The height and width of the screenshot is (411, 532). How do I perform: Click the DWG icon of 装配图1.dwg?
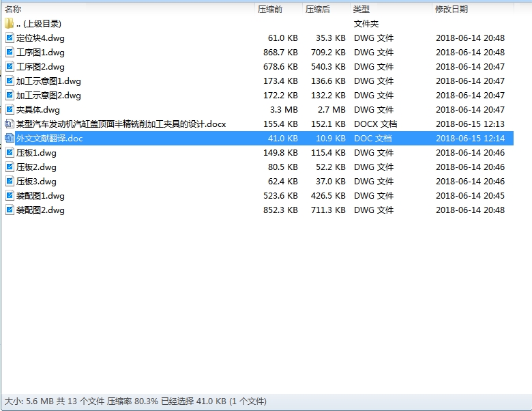point(10,196)
